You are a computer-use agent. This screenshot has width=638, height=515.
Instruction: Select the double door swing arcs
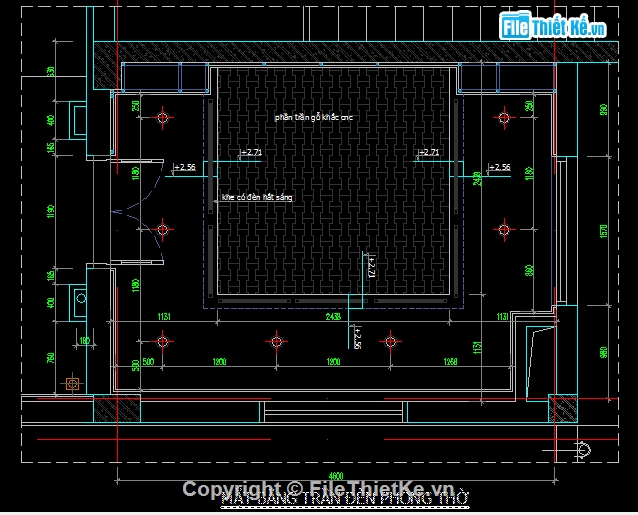[138, 212]
